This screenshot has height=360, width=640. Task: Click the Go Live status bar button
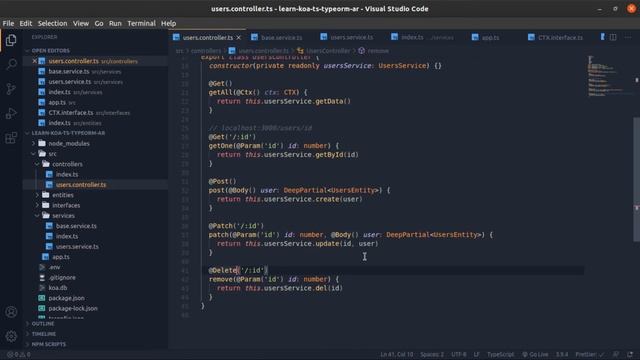[x=535, y=354]
